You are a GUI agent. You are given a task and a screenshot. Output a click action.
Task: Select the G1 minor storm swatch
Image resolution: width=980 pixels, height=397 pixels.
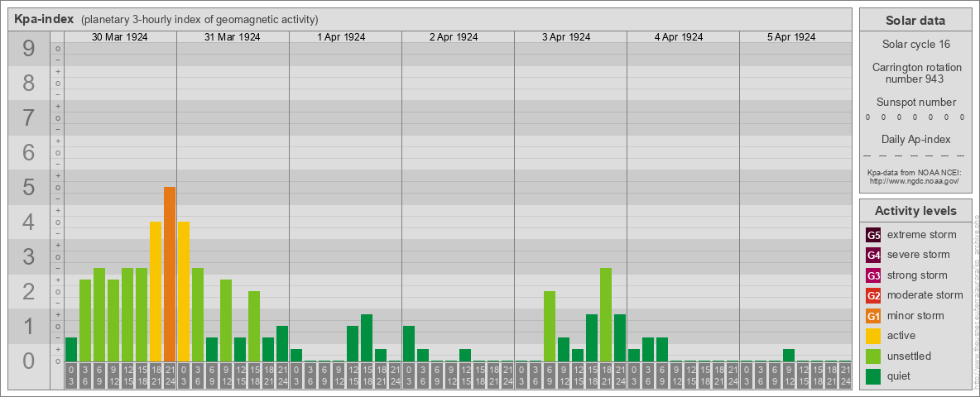click(874, 316)
